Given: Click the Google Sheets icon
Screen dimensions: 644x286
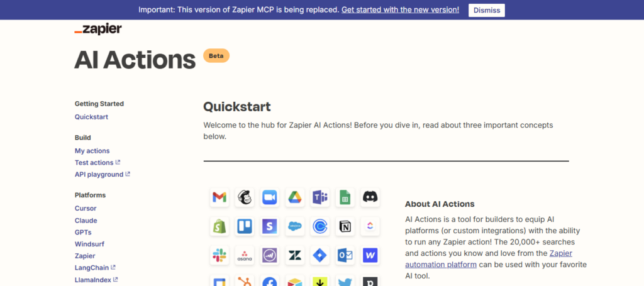Looking at the screenshot, I should pyautogui.click(x=345, y=197).
